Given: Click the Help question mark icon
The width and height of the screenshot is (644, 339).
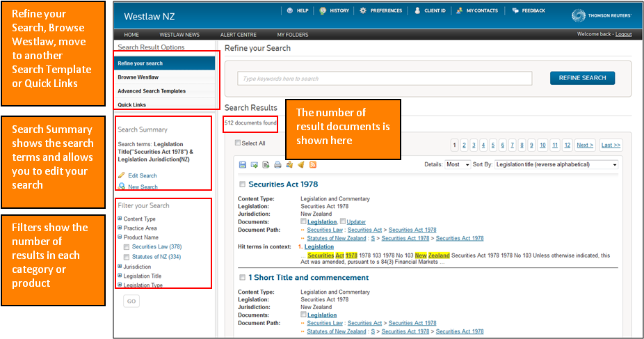Looking at the screenshot, I should tap(289, 10).
